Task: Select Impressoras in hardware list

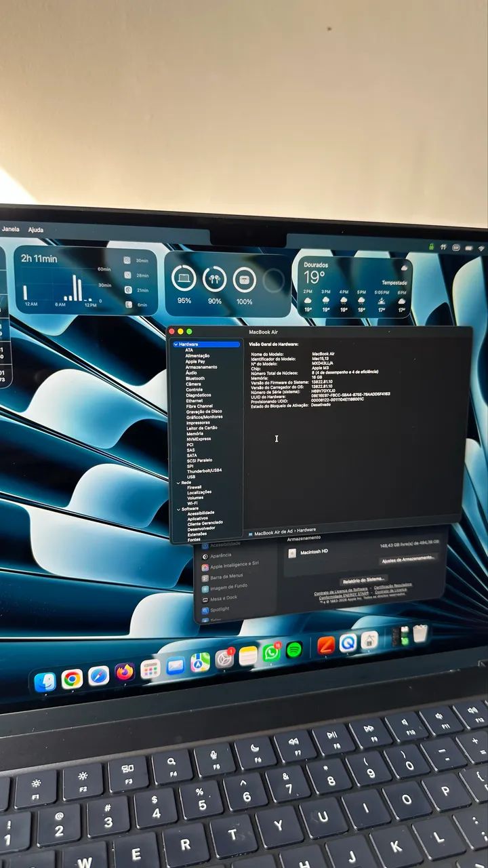Action: click(199, 422)
